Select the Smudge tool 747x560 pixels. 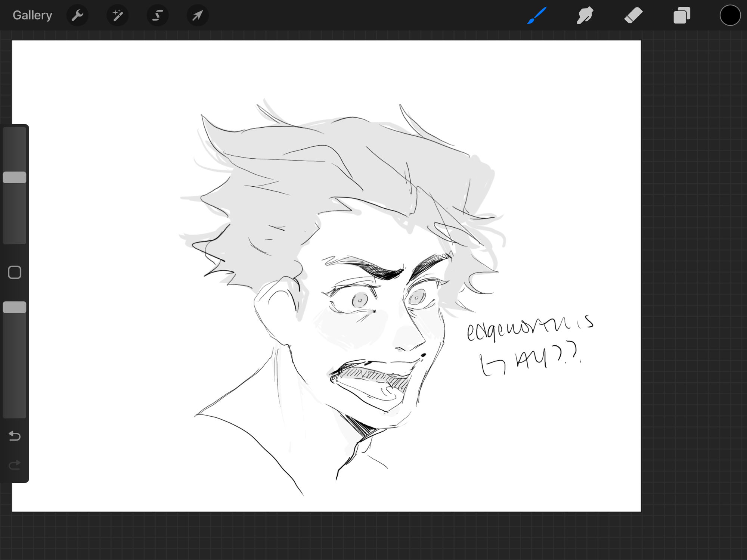pyautogui.click(x=585, y=15)
